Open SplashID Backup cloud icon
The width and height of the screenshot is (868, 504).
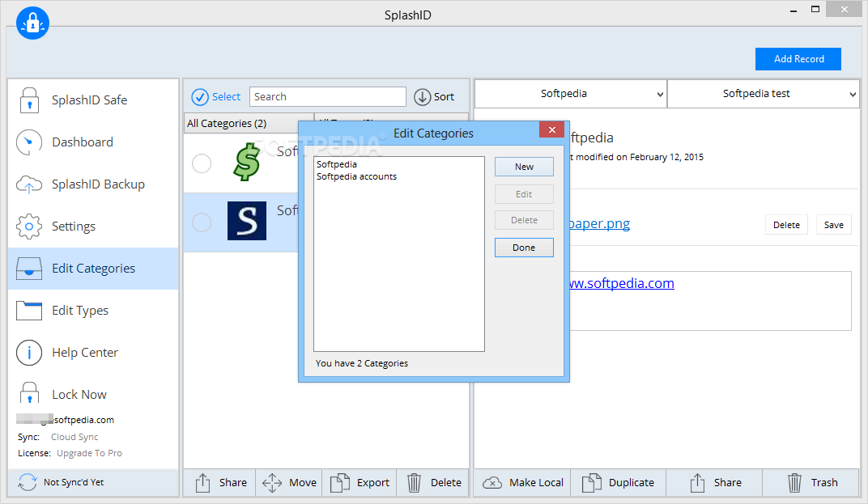[x=29, y=184]
